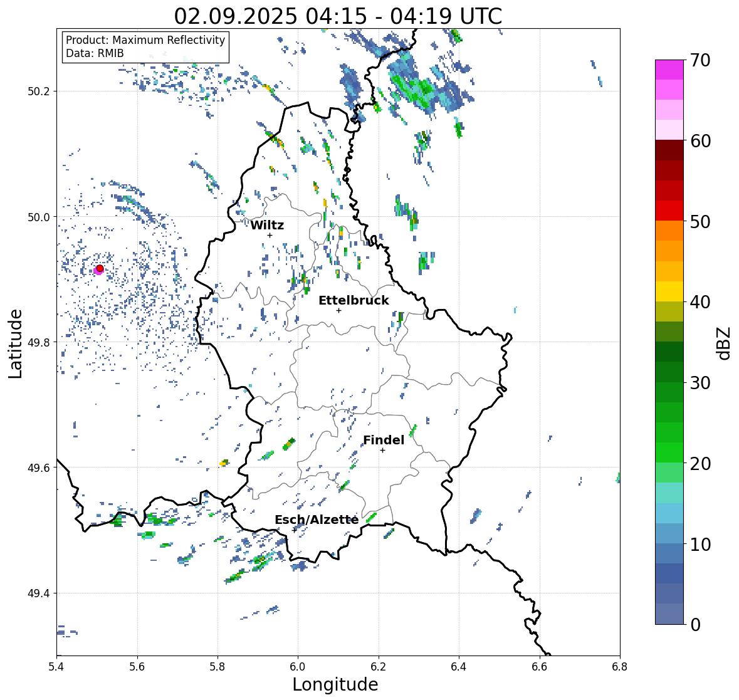Image resolution: width=739 pixels, height=700 pixels.
Task: Click the longitude tick label 6.4
Action: pyautogui.click(x=459, y=666)
